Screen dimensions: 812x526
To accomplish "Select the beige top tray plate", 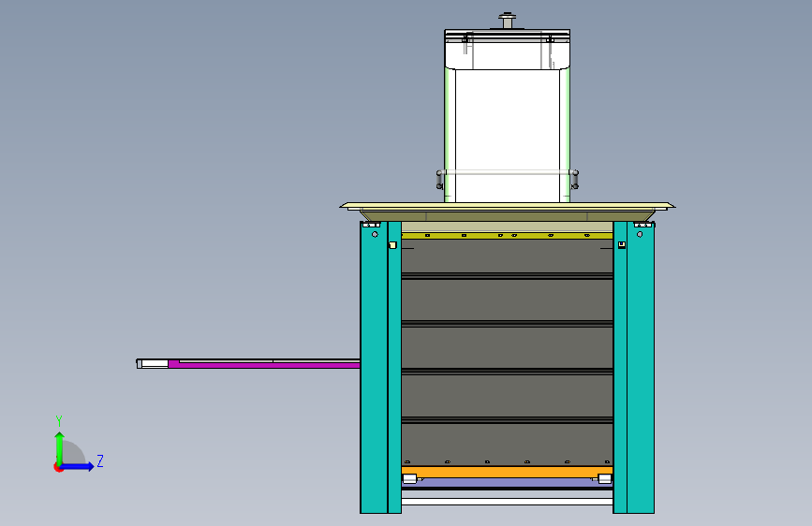I will coord(507,206).
